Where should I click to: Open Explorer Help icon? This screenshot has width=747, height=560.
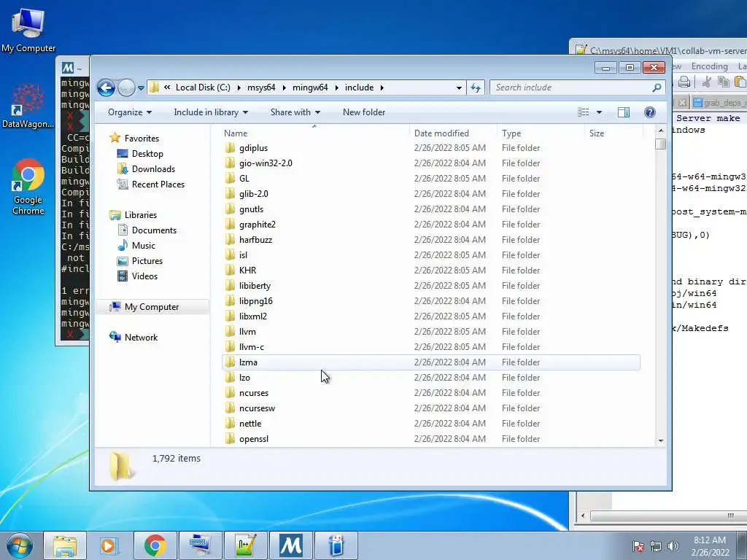click(650, 112)
